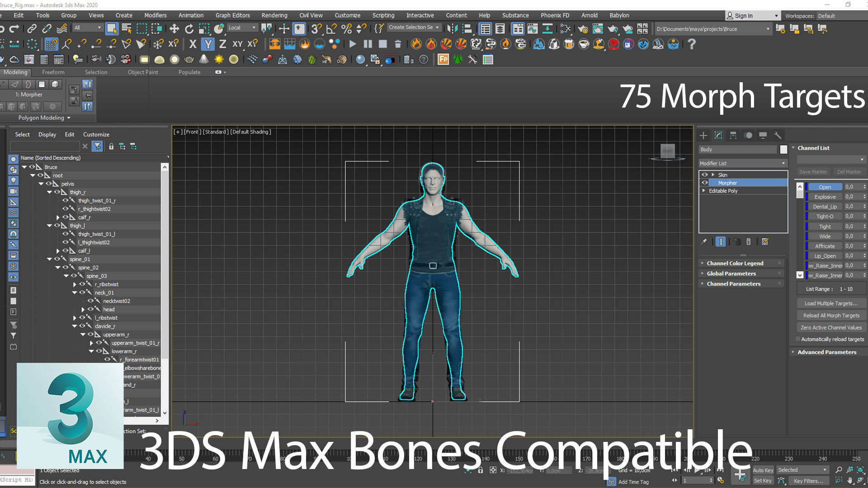Expand Advanced Parameters rollout
Viewport: 868px width, 488px height.
[828, 352]
